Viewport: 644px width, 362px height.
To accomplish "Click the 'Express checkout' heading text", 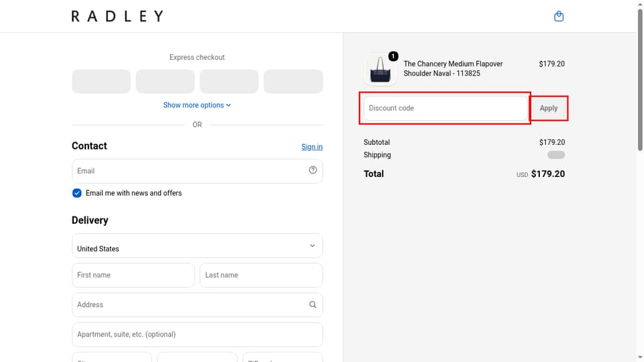I will click(197, 58).
